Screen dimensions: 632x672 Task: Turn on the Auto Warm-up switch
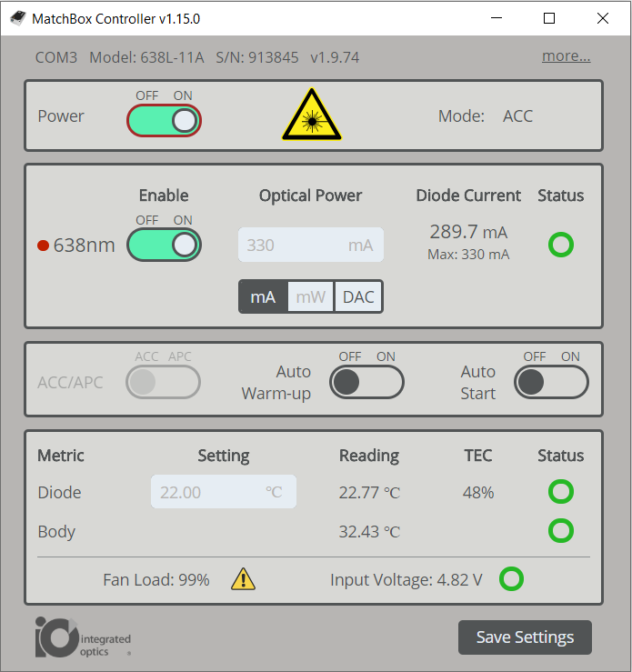click(366, 382)
